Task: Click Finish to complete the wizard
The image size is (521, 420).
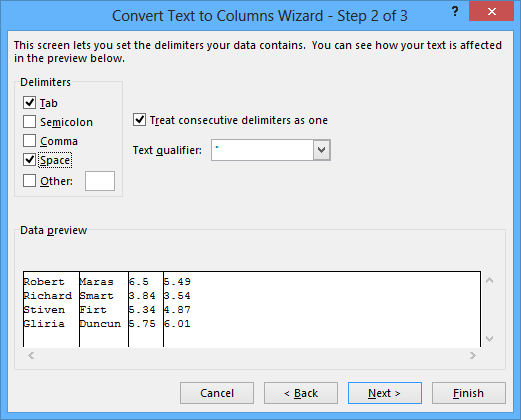Action: click(x=469, y=393)
